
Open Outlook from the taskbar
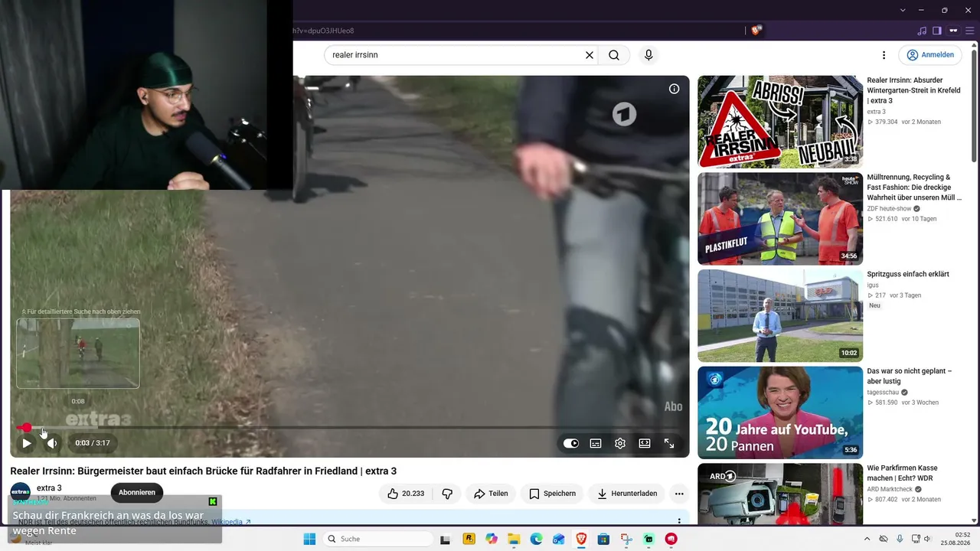[558, 539]
